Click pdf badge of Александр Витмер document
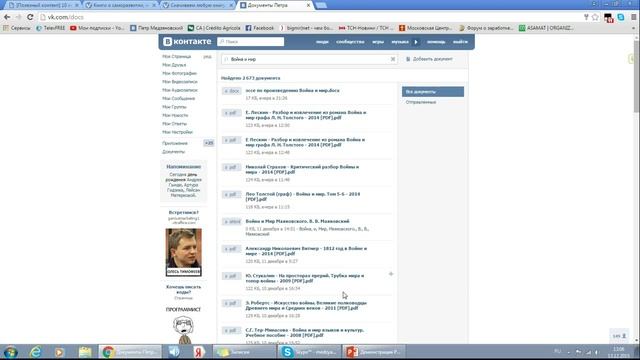This screenshot has width=640, height=360. click(x=232, y=249)
